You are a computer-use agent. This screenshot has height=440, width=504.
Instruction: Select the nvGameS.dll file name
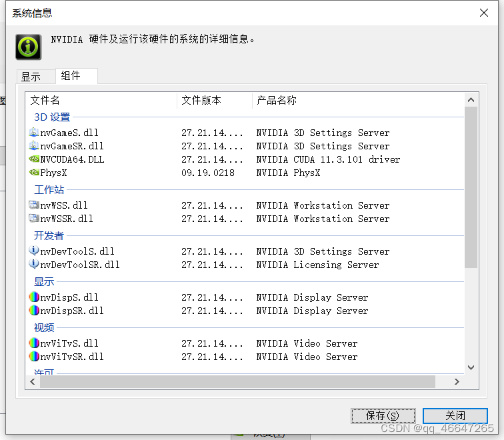[69, 133]
